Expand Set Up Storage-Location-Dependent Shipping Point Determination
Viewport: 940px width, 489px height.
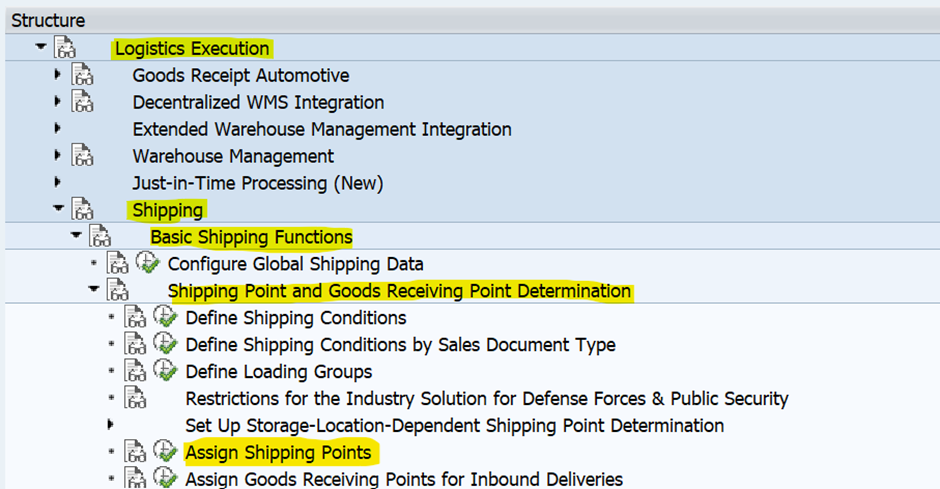(x=110, y=424)
